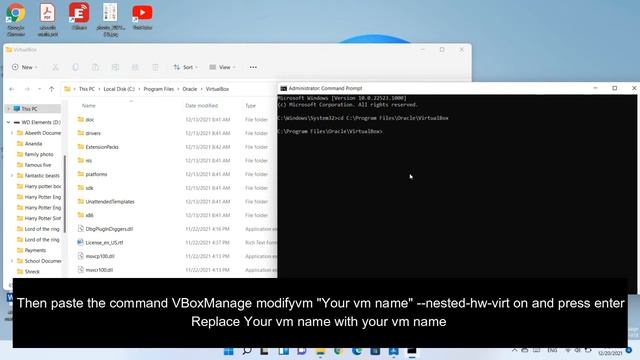
Task: Open Task View from the taskbar
Action: point(264,351)
